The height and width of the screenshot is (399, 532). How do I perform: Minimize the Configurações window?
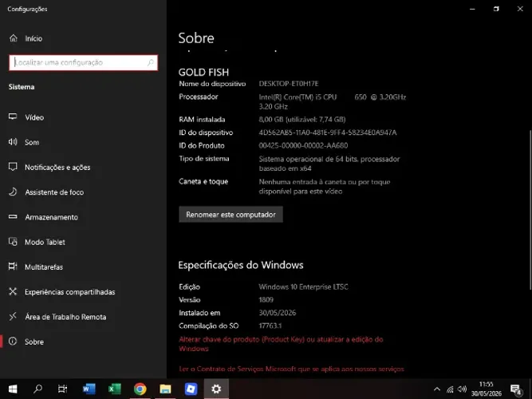(x=472, y=9)
